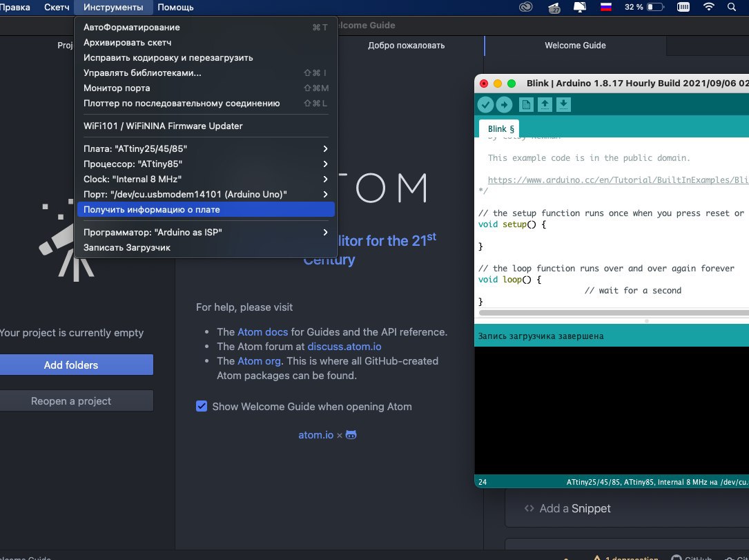The height and width of the screenshot is (560, 749).
Task: Expand the Плата ATtiny25/45/85 submenu
Action: pos(206,148)
